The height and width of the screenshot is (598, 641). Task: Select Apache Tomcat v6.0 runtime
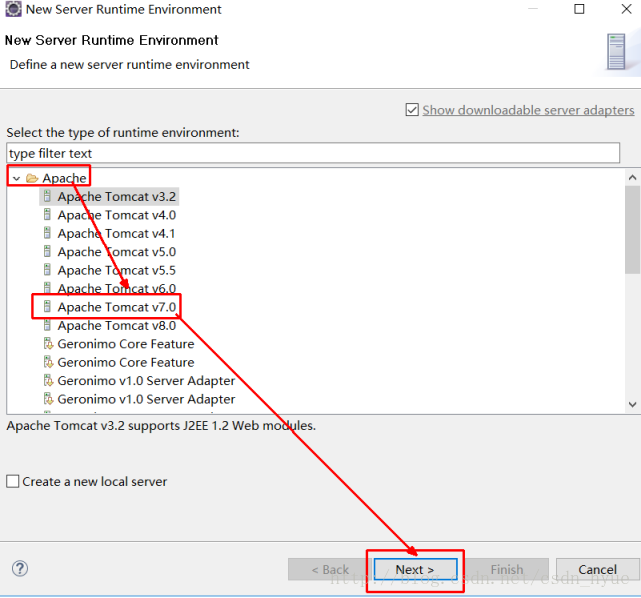pos(117,288)
